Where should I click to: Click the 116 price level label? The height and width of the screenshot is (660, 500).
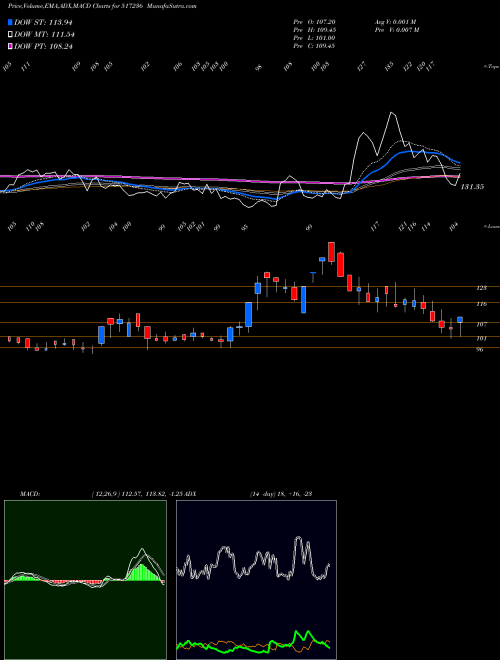(481, 303)
